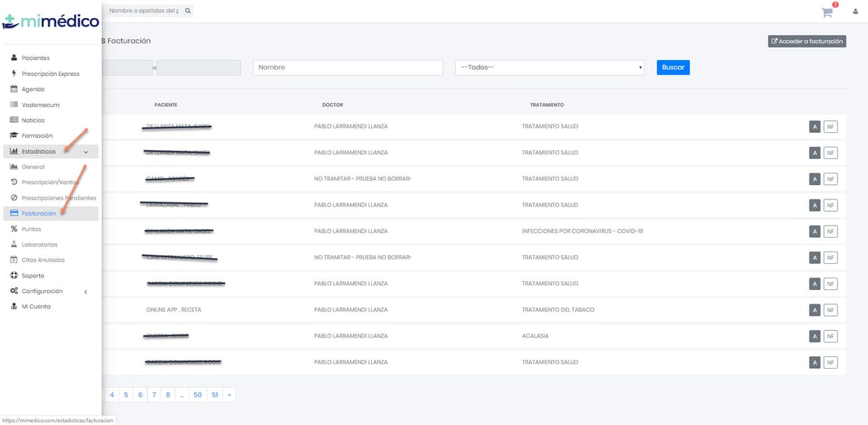Image resolution: width=868 pixels, height=425 pixels.
Task: Toggle A button for COVID-19 row
Action: (x=814, y=231)
